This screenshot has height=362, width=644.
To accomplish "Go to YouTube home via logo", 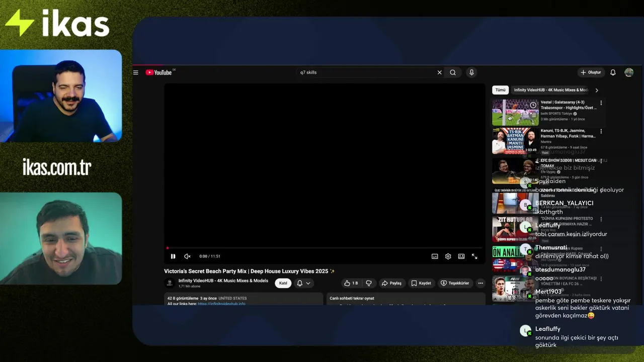I will (159, 72).
